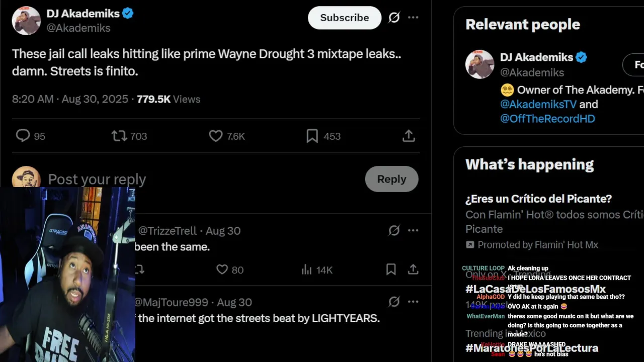Viewport: 644px width, 362px height.
Task: Click the Post your reply field
Action: [x=201, y=179]
